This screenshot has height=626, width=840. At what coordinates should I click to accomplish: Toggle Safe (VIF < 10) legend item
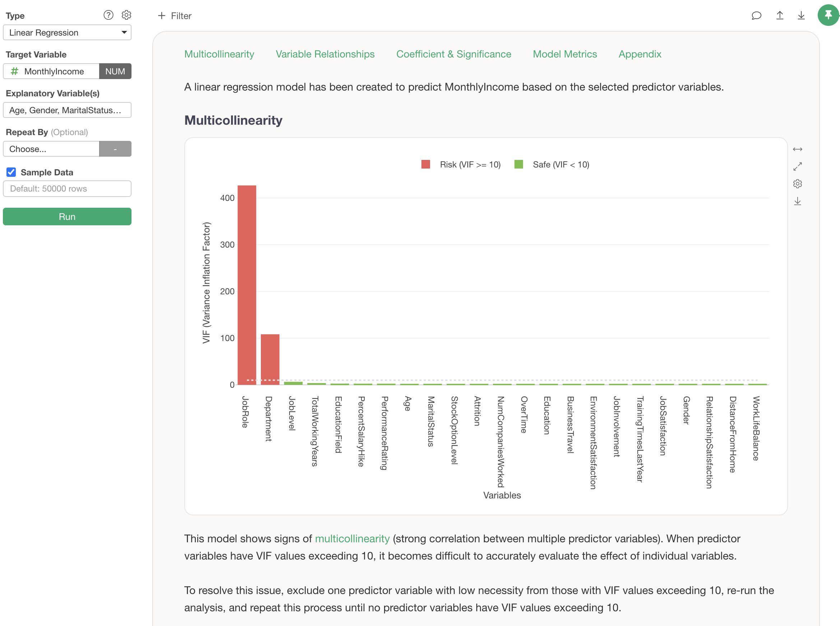pyautogui.click(x=551, y=165)
